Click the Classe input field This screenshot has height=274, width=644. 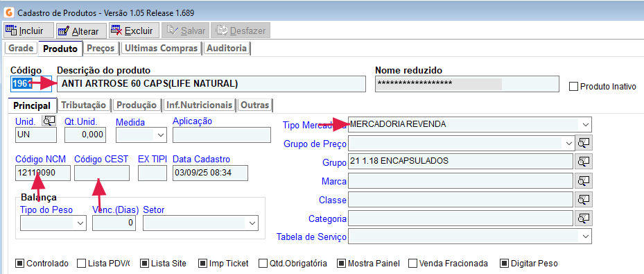pyautogui.click(x=460, y=200)
